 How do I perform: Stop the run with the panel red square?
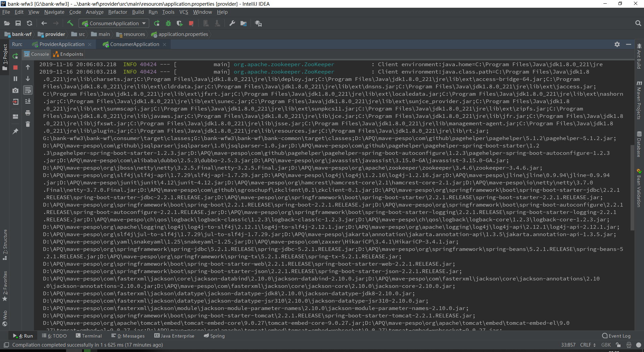click(15, 68)
